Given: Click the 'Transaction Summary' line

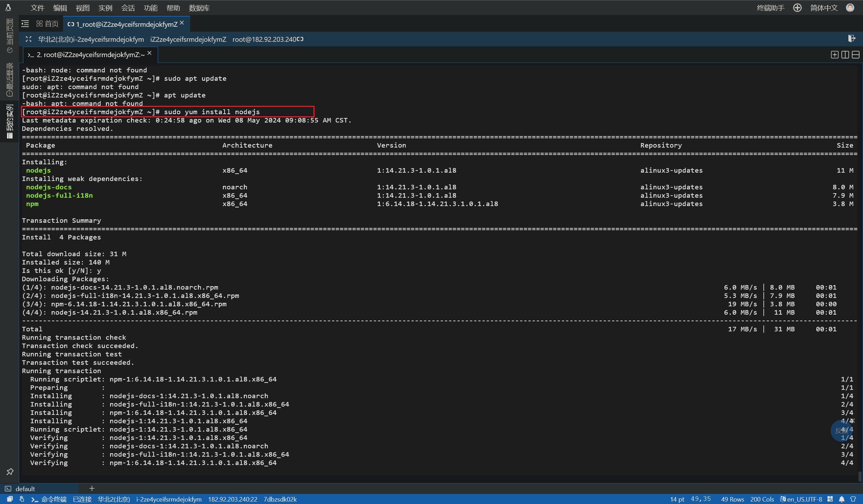Looking at the screenshot, I should (x=62, y=220).
